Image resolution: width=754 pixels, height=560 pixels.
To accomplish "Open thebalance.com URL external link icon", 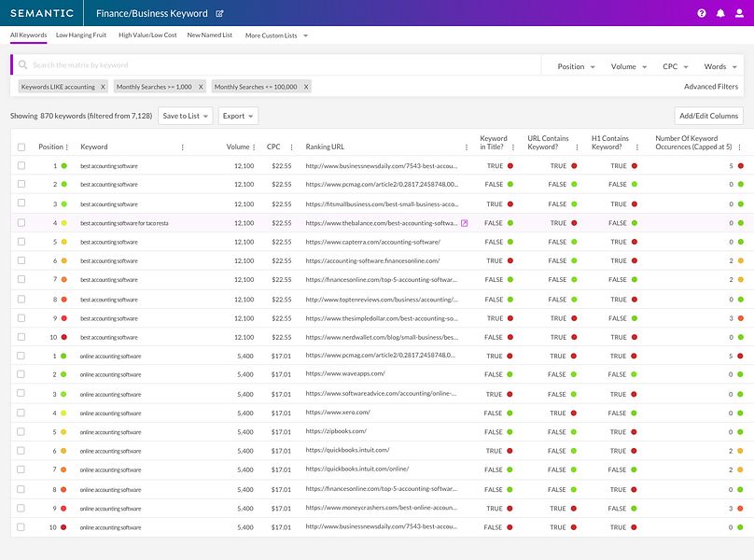I will (465, 223).
